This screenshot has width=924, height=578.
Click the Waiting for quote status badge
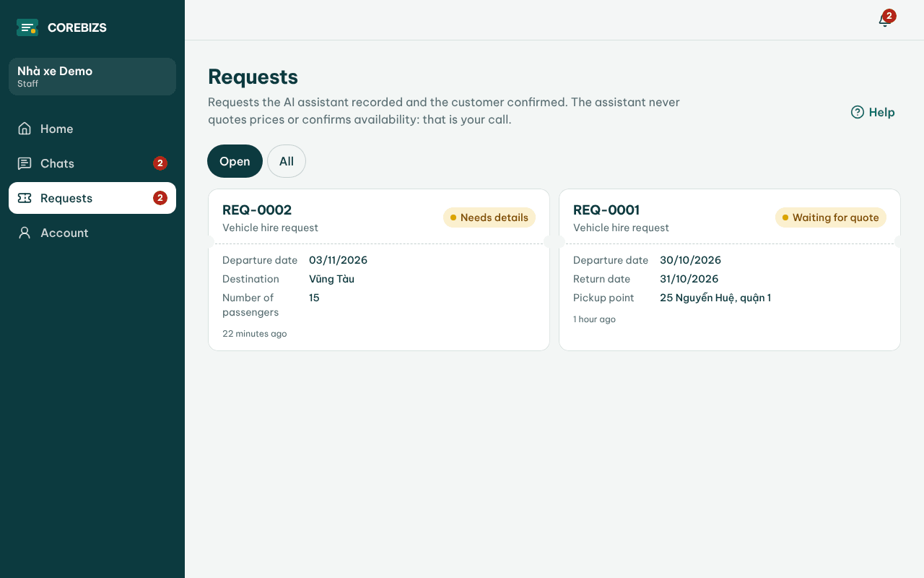(831, 217)
